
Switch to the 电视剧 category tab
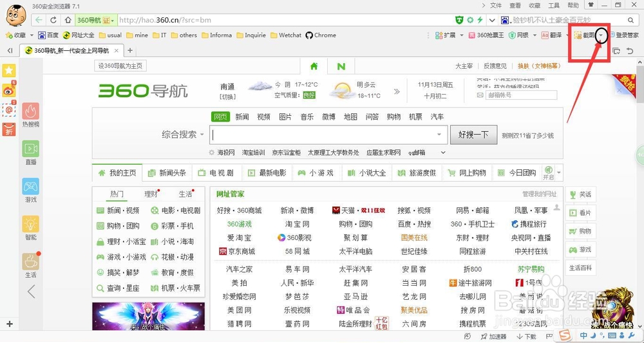(x=217, y=172)
